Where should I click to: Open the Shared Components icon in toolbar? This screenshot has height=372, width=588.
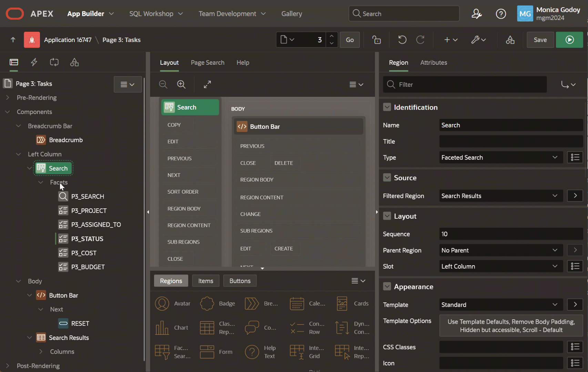(510, 40)
